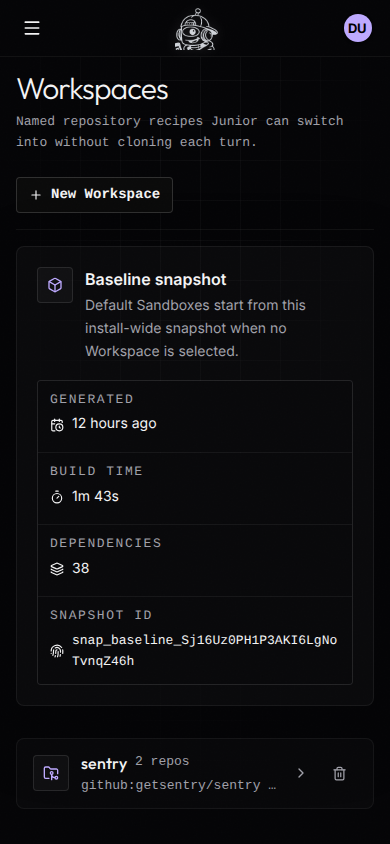Click the '12 hours ago' generated value
The width and height of the screenshot is (390, 844).
114,424
